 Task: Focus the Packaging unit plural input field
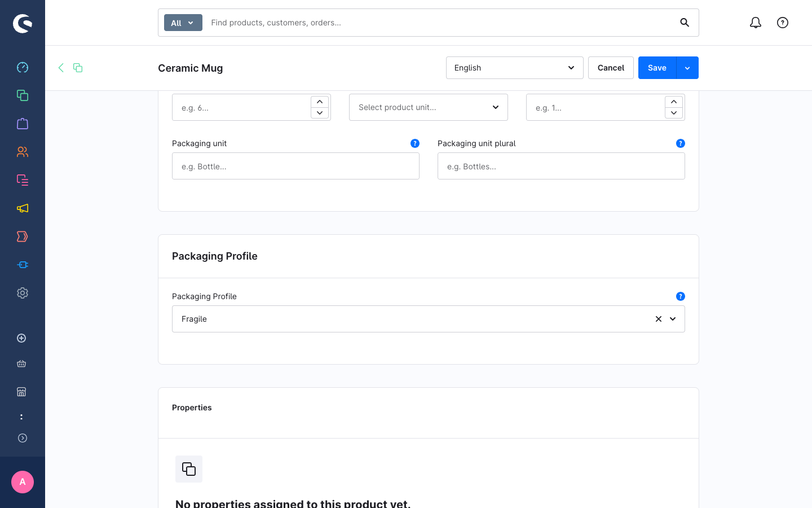coord(561,166)
